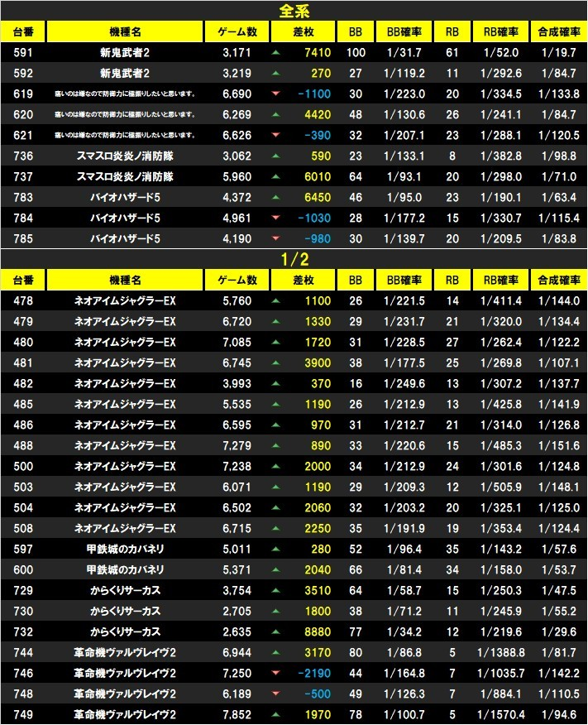This screenshot has width=588, height=725.
Task: Click the 全系 section title
Action: (294, 11)
